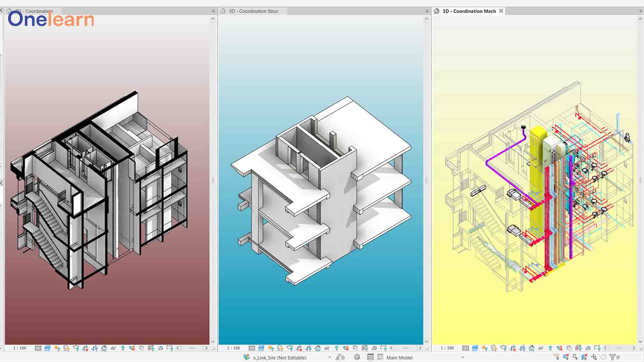The image size is (644, 362).
Task: Open the 1 : 100 scale list in Mech view
Action: click(447, 348)
